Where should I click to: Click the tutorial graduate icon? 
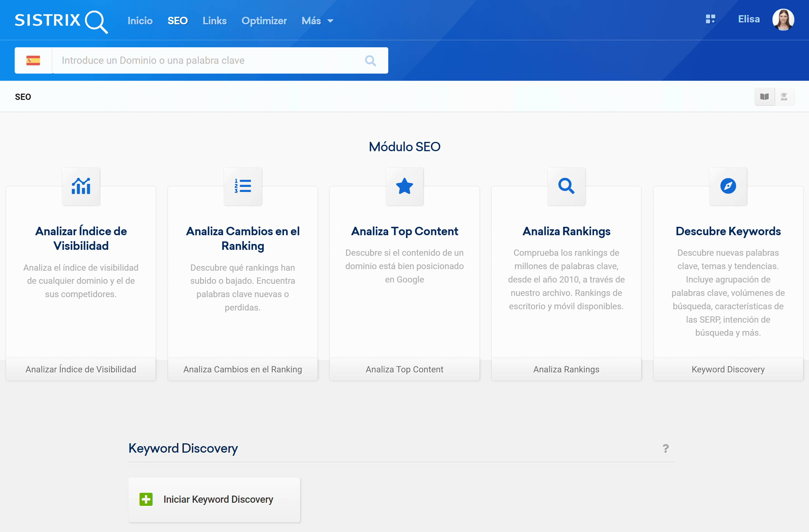click(x=784, y=97)
